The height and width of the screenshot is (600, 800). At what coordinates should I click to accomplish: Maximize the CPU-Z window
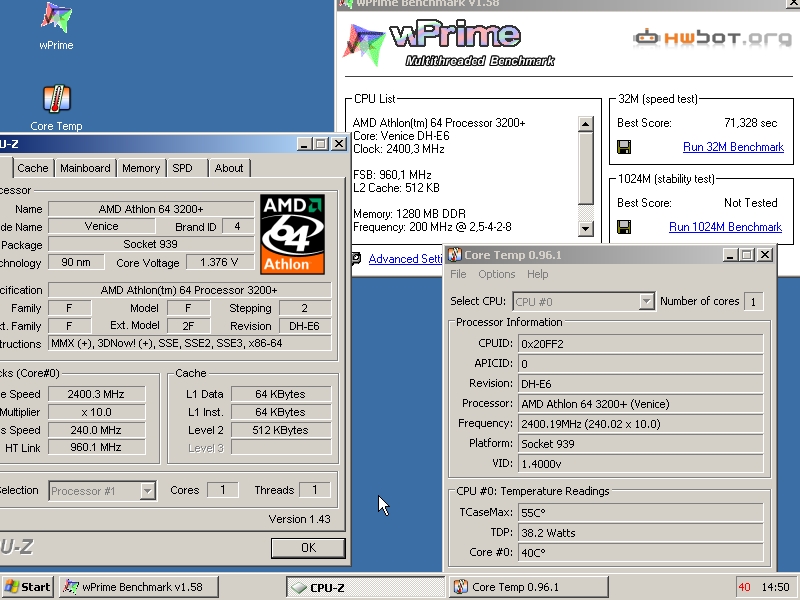pos(321,144)
